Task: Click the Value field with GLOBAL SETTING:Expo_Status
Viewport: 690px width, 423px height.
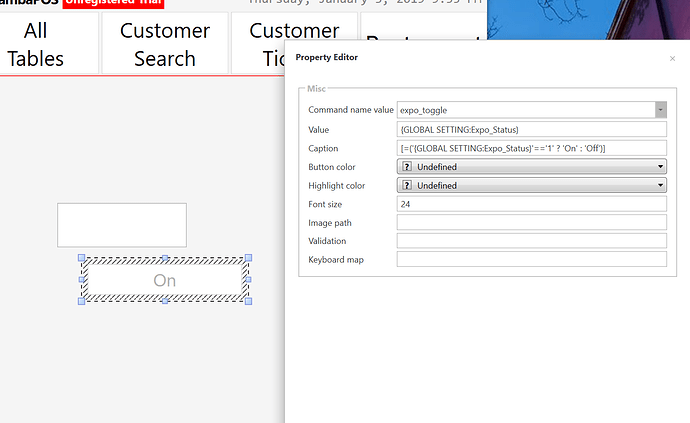Action: pyautogui.click(x=532, y=129)
